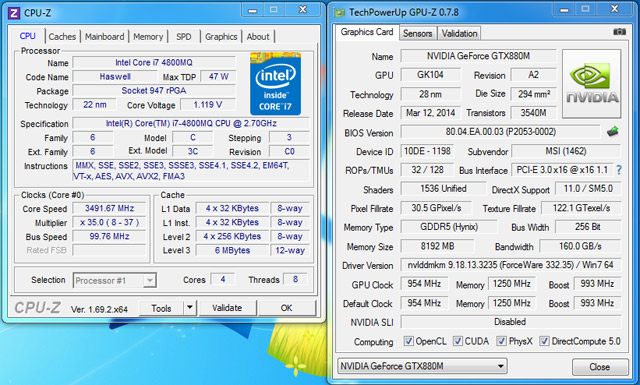Click the BIOS Version text field
Viewport: 640px width, 385px height.
point(500,132)
